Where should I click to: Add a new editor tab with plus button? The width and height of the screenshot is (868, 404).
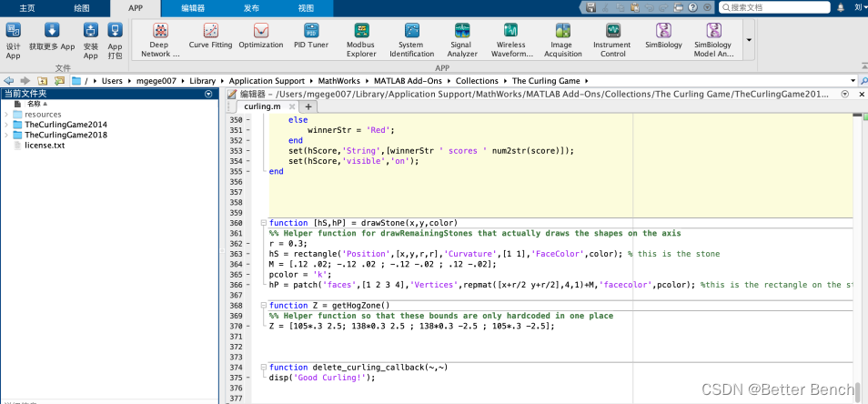click(x=308, y=106)
